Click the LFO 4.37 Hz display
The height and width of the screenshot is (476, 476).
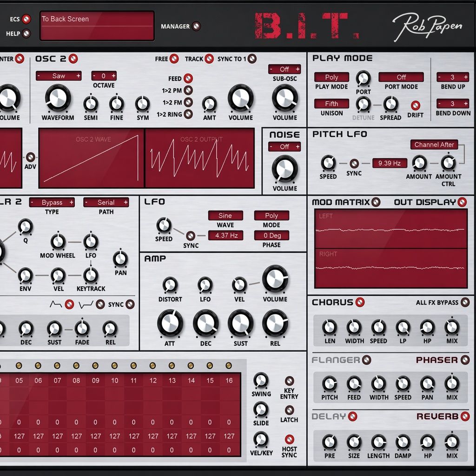pyautogui.click(x=225, y=235)
